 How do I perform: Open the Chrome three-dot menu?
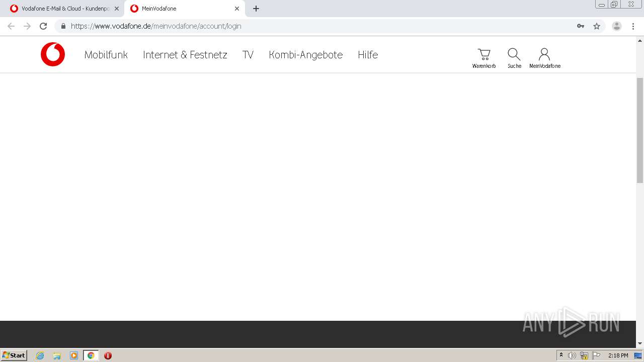tap(633, 26)
